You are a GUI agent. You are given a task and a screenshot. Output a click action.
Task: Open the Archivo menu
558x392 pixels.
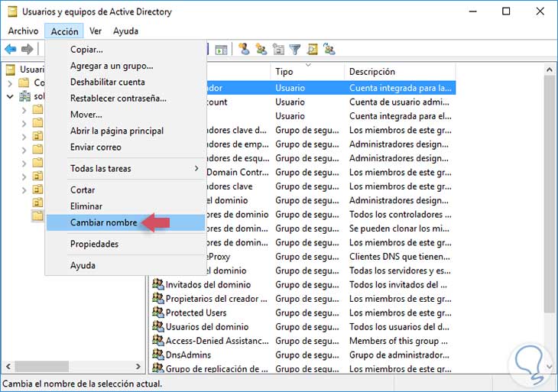pos(23,31)
